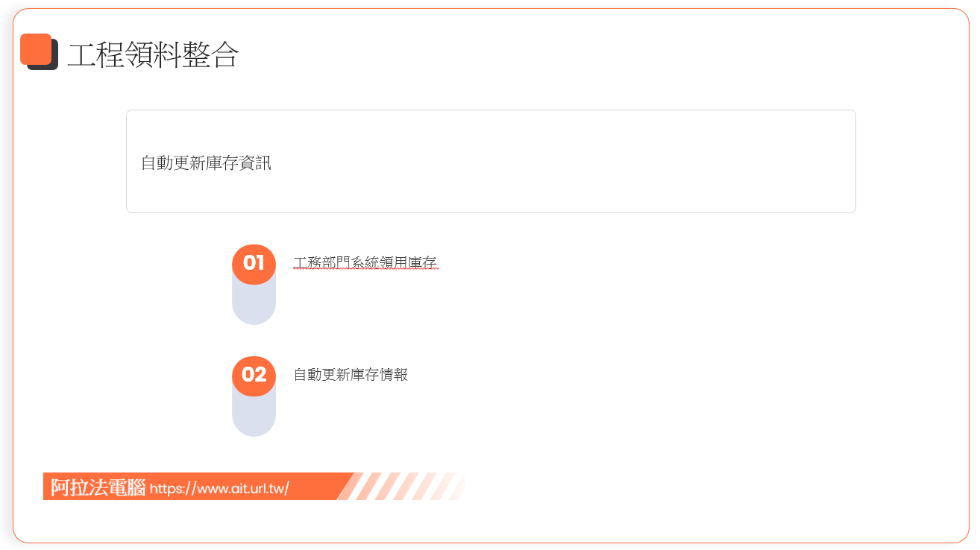The width and height of the screenshot is (980, 550).
Task: Select the text 自動更新庫存情報
Action: [351, 375]
